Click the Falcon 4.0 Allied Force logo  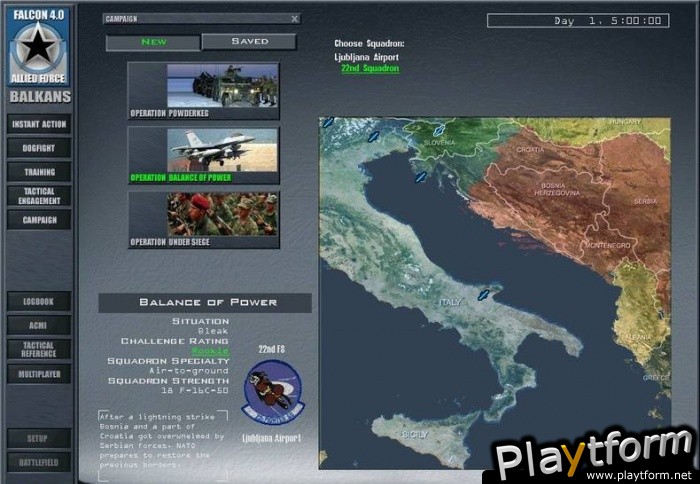pos(38,46)
